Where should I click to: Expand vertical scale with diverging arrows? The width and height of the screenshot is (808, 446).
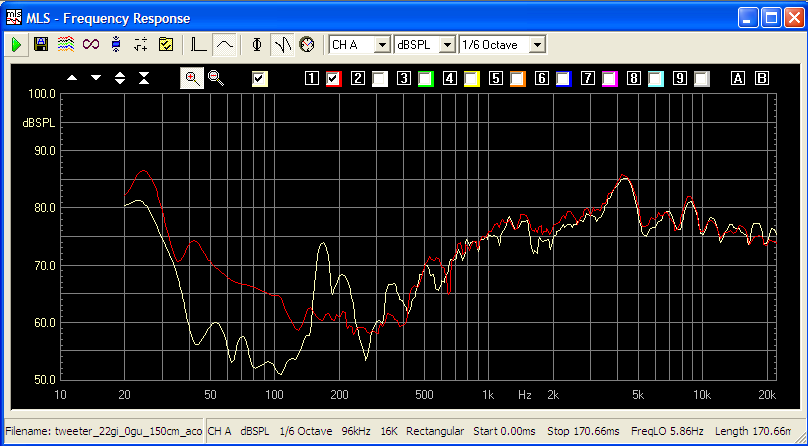(120, 78)
